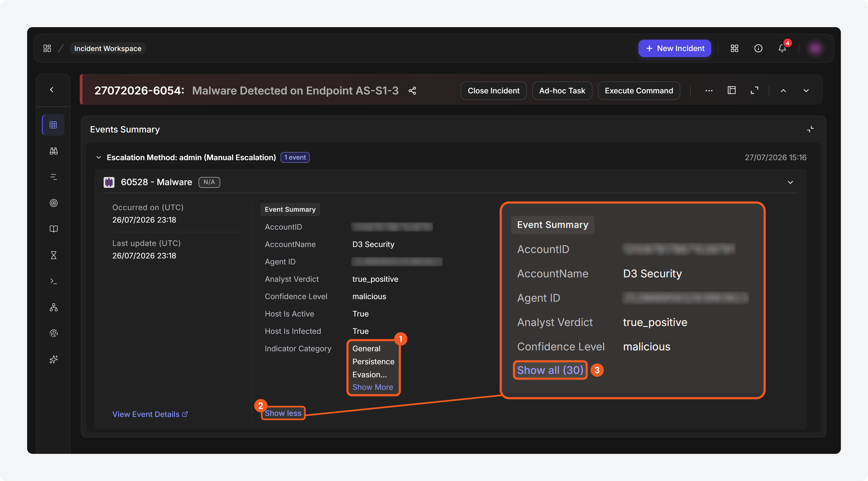The image size is (868, 481).
Task: Open the target circles sidebar icon
Action: pos(54,203)
